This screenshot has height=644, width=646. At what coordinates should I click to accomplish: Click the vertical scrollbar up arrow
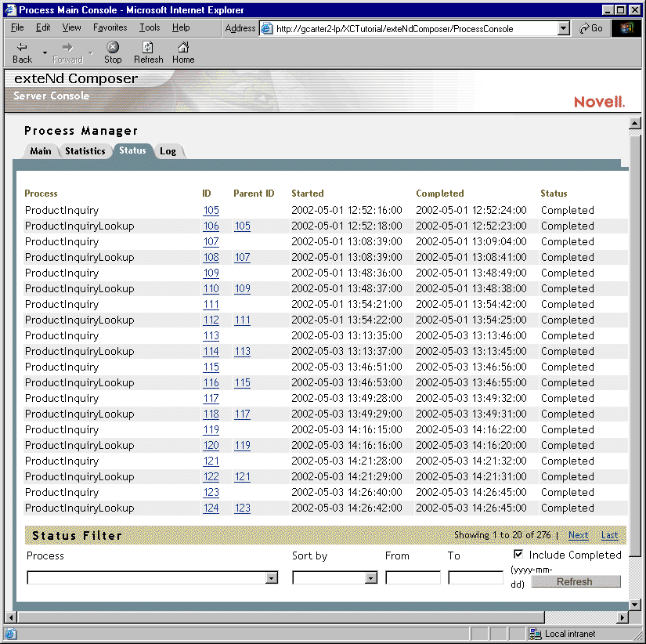(634, 123)
